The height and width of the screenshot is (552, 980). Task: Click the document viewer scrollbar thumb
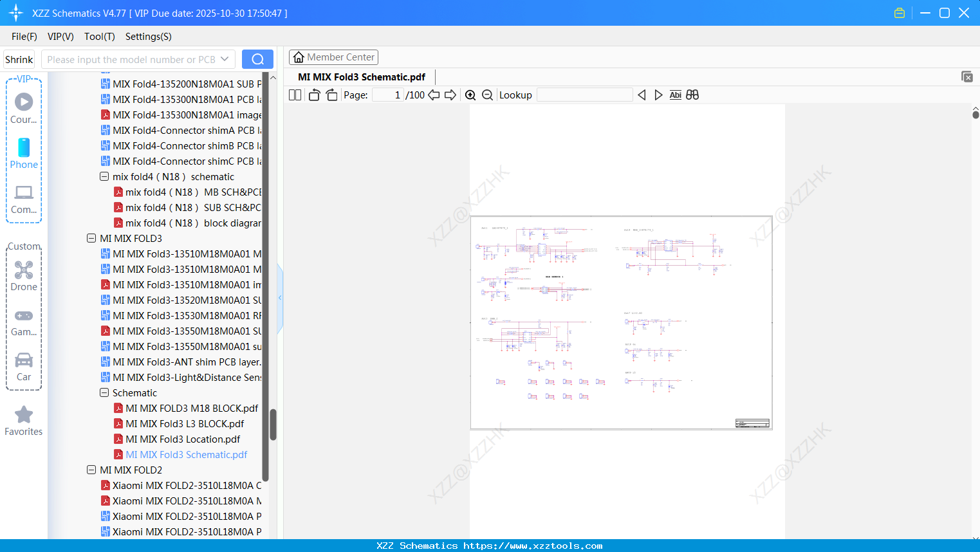[x=975, y=115]
